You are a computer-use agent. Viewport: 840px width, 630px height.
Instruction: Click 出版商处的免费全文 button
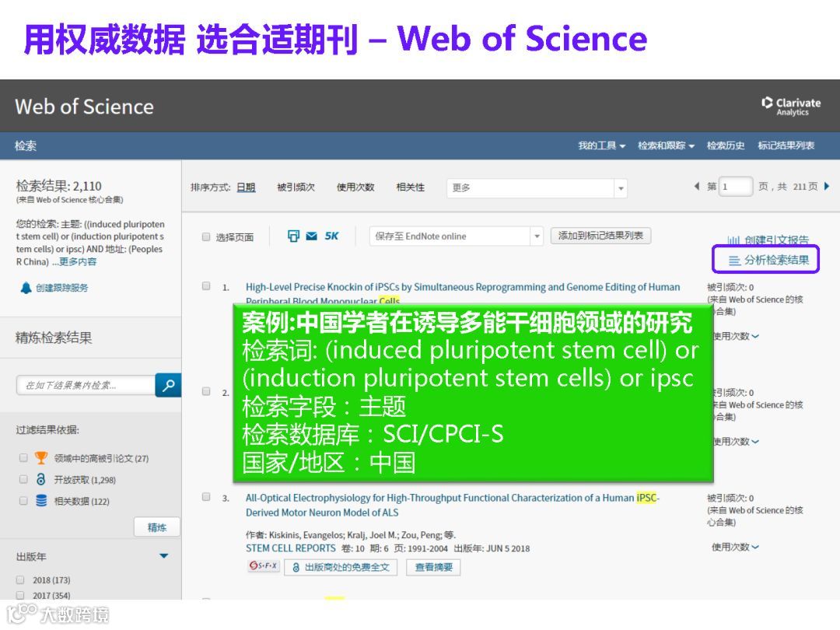coord(341,567)
